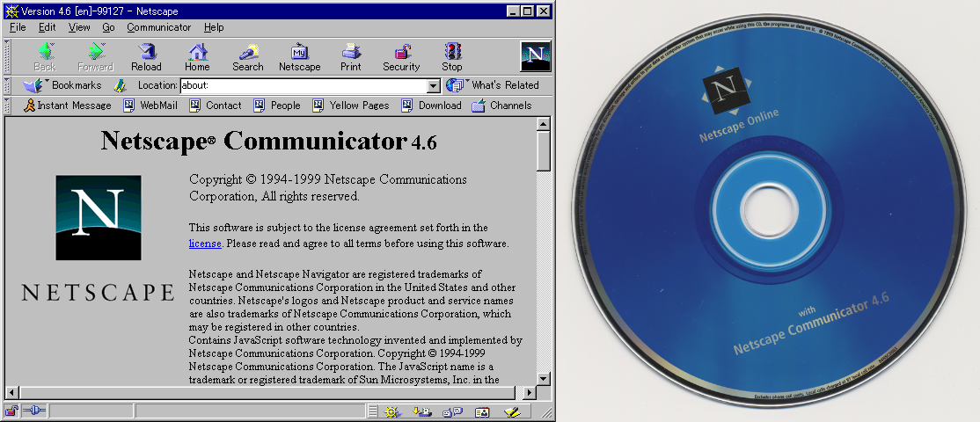980x422 pixels.
Task: Open Composer from component bar
Action: click(513, 412)
